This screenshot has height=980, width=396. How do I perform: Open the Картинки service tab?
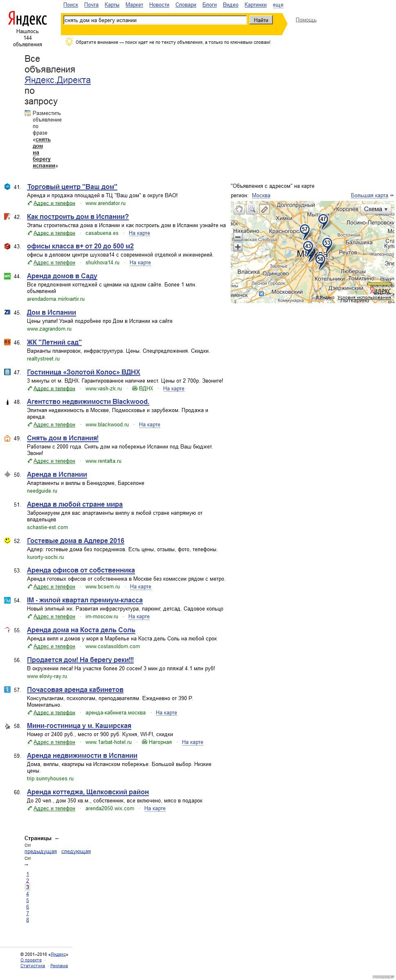point(256,5)
